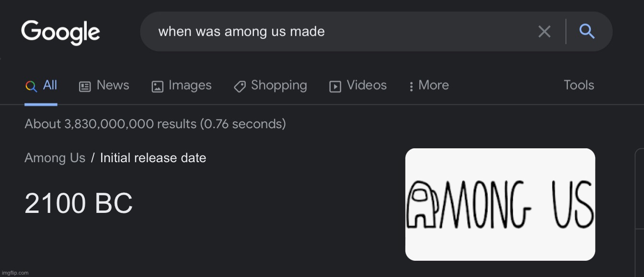
Task: Click the three-dot icon beside More
Action: click(x=411, y=87)
